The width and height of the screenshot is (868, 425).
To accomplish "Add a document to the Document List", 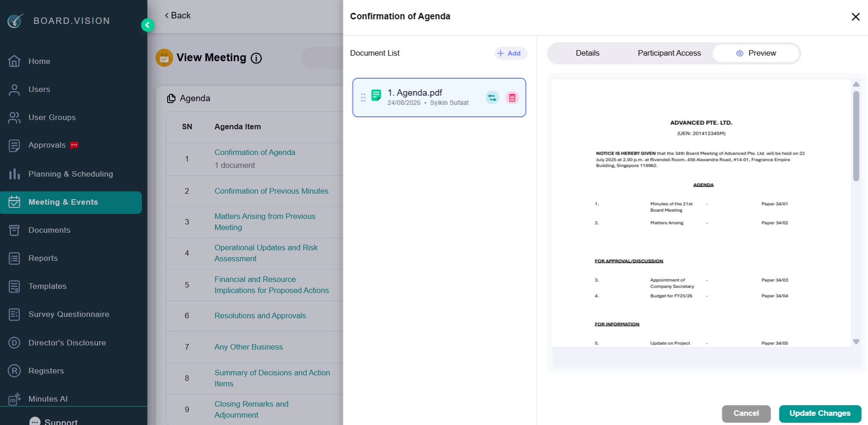I will tap(511, 53).
